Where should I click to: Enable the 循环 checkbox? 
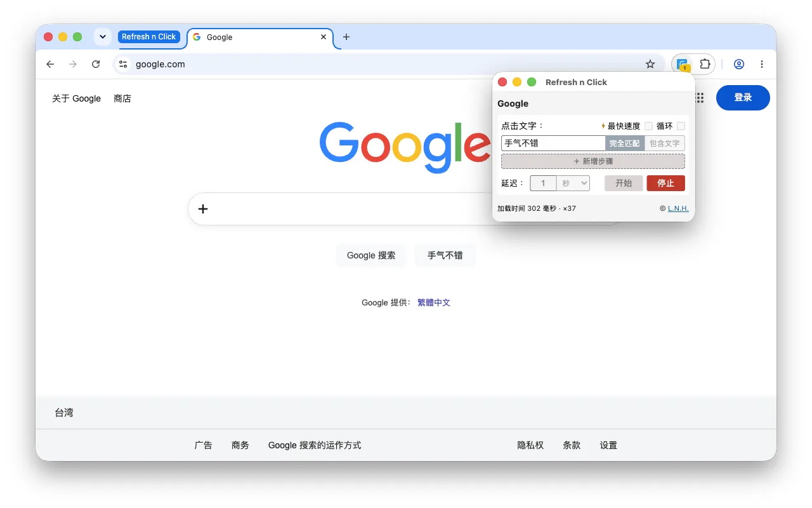[681, 126]
